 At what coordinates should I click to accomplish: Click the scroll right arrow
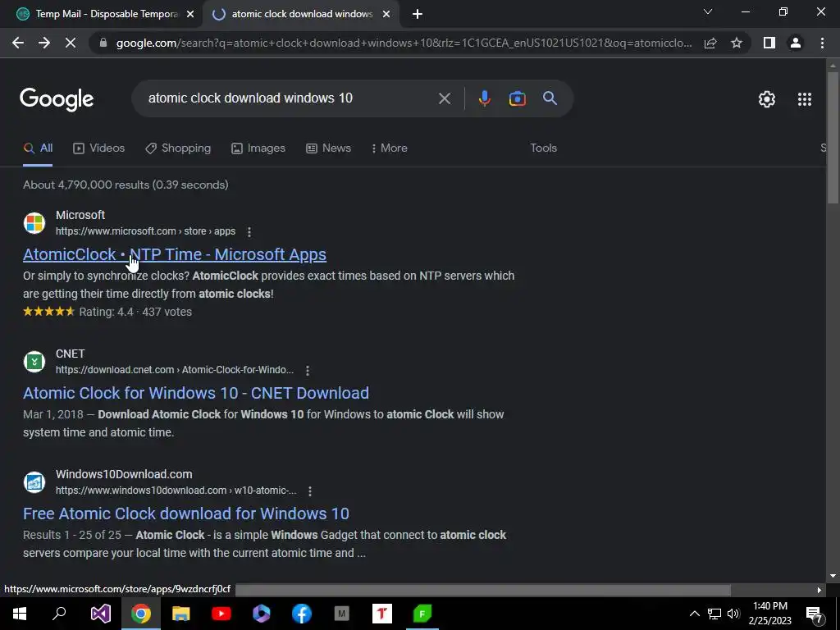[819, 590]
